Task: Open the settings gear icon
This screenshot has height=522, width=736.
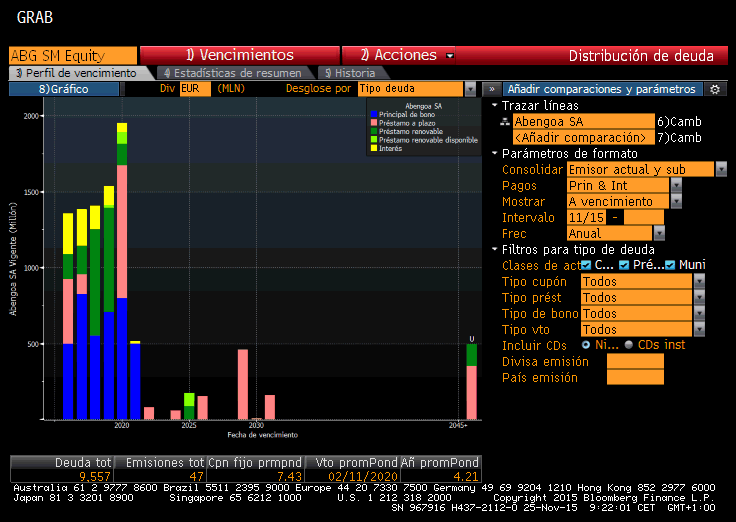Action: click(x=715, y=89)
